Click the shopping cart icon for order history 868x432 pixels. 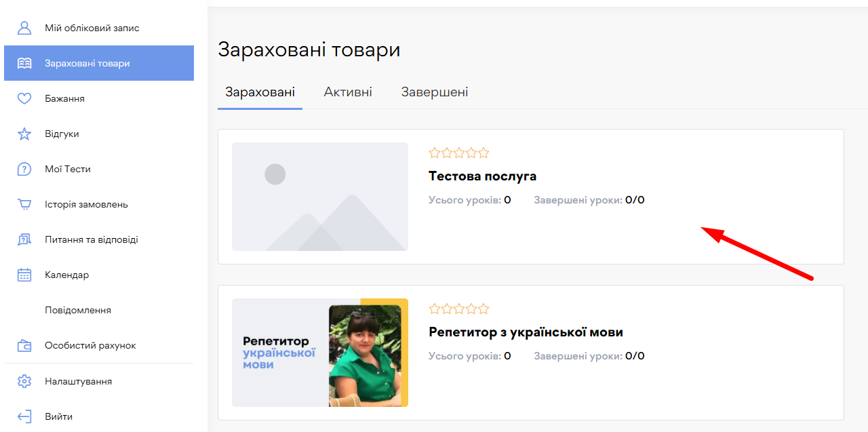click(x=24, y=204)
